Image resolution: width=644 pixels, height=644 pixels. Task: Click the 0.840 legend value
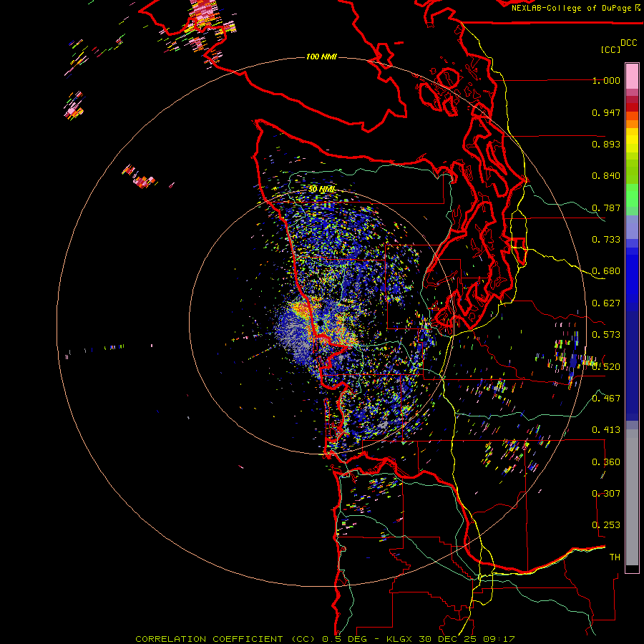pos(606,176)
